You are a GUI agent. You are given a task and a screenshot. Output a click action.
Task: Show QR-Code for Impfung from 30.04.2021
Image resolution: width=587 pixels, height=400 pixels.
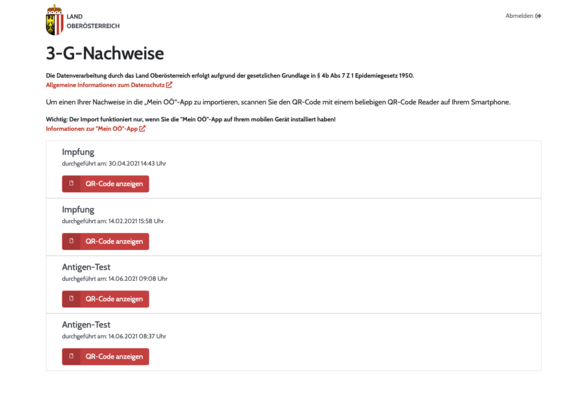pos(106,184)
